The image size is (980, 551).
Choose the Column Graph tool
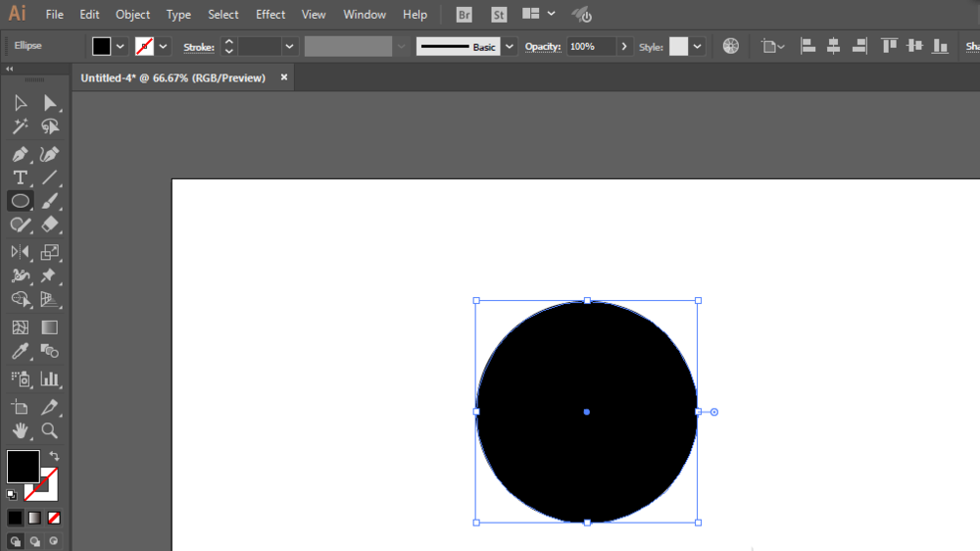pos(49,379)
